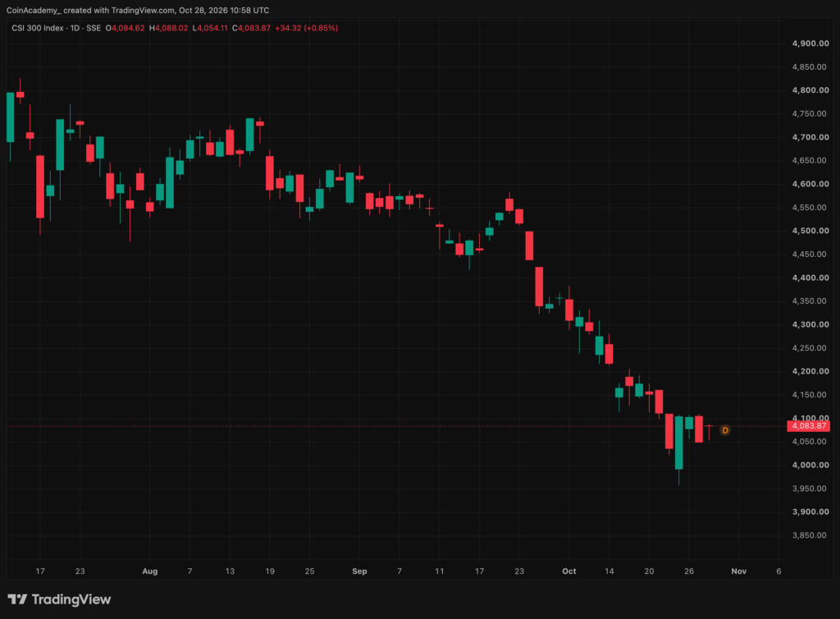Viewport: 840px width, 619px height.
Task: Click the close value C4,083.87 in the chart legend
Action: coord(251,28)
